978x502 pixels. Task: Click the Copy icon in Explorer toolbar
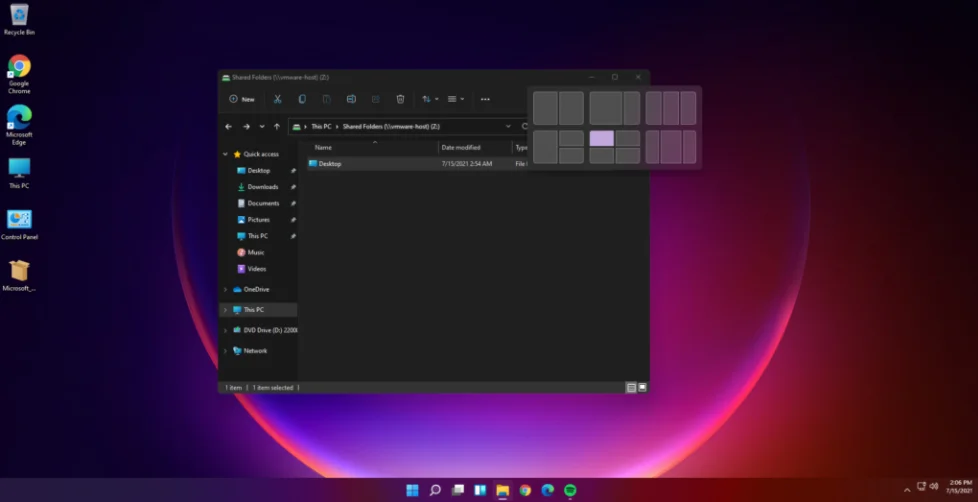(302, 99)
